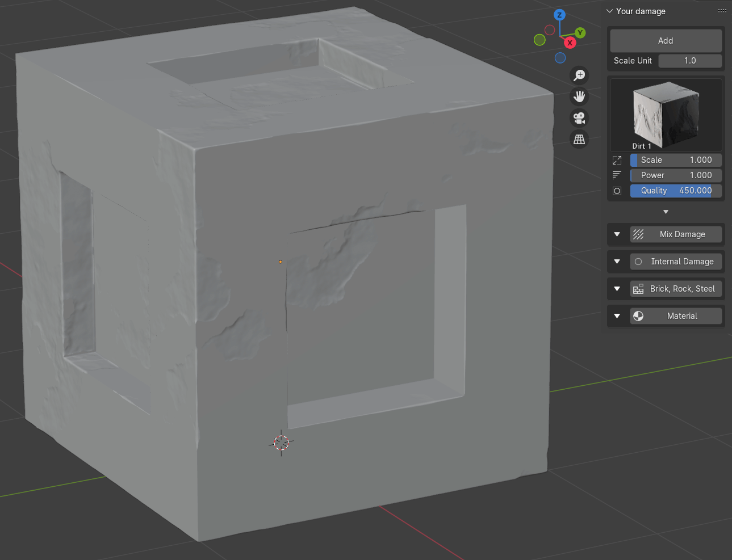Expand the arrow beside Internal Damage
Viewport: 732px width, 560px height.
click(x=617, y=262)
